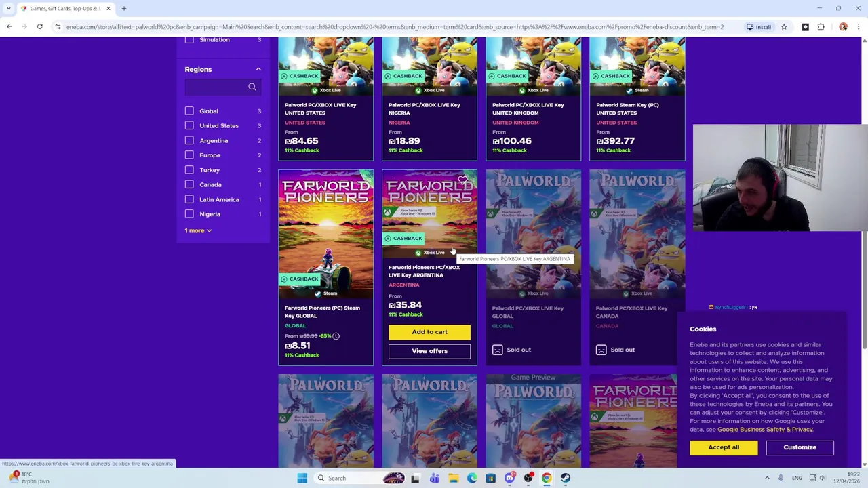Expand regions list with '1 more'
868x488 pixels.
coord(198,230)
